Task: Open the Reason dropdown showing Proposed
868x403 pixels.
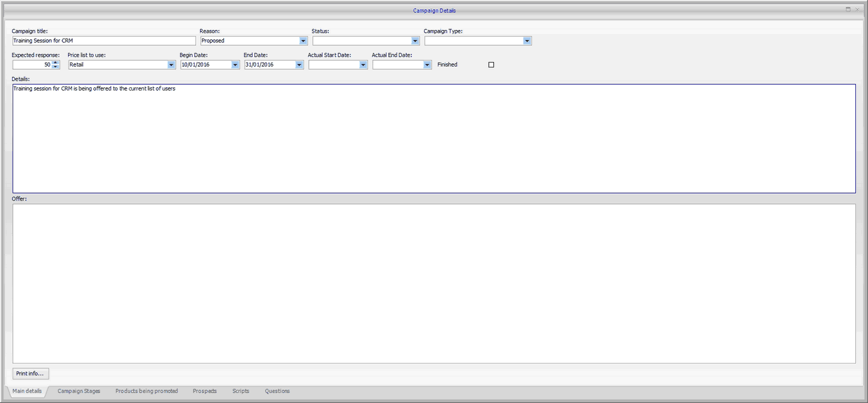Action: (x=303, y=41)
